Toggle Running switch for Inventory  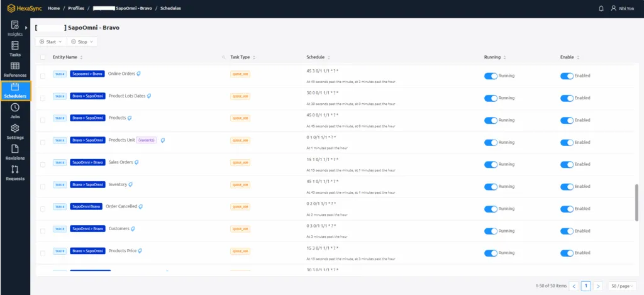[x=491, y=187]
